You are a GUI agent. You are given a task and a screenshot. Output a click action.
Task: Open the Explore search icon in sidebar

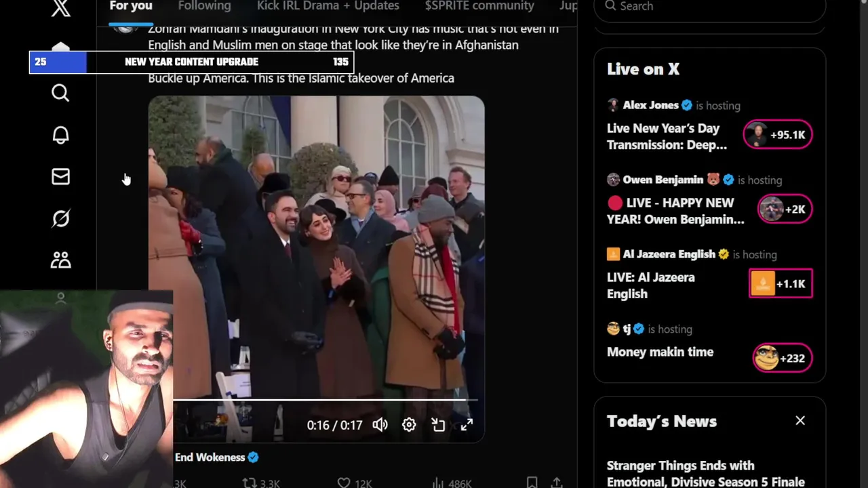(60, 93)
